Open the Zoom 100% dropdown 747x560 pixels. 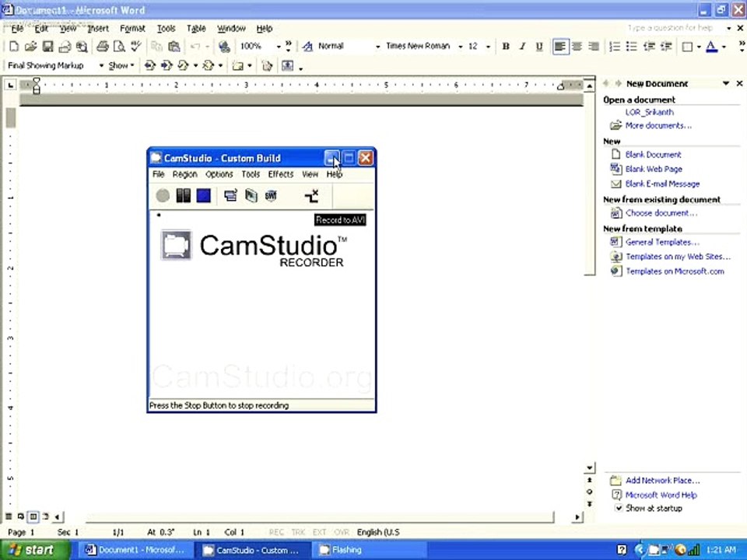tap(279, 47)
